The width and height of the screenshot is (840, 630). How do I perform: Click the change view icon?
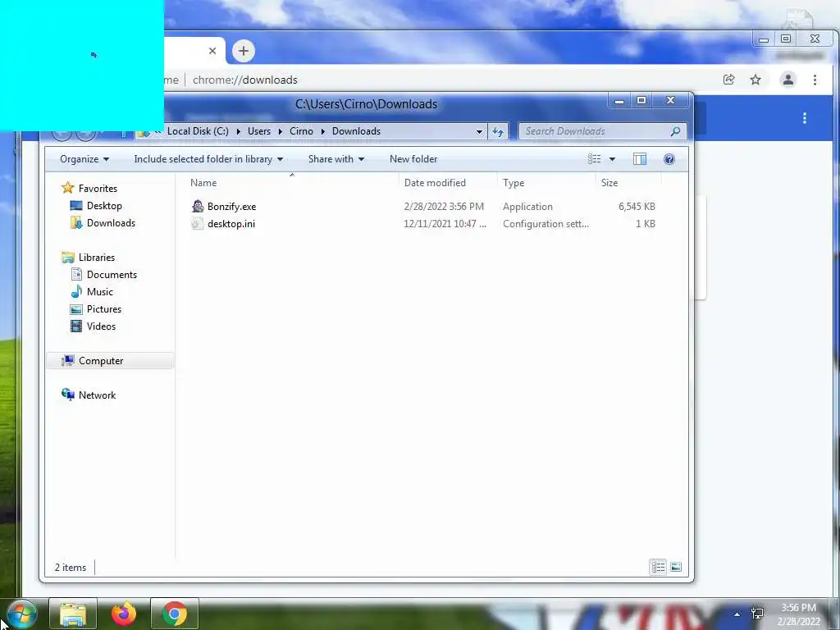594,159
